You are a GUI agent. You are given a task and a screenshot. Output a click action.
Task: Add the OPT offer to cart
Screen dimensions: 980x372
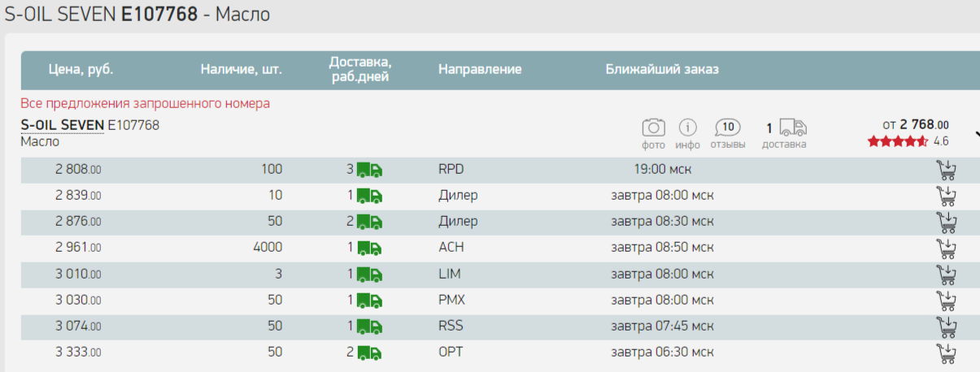[947, 353]
